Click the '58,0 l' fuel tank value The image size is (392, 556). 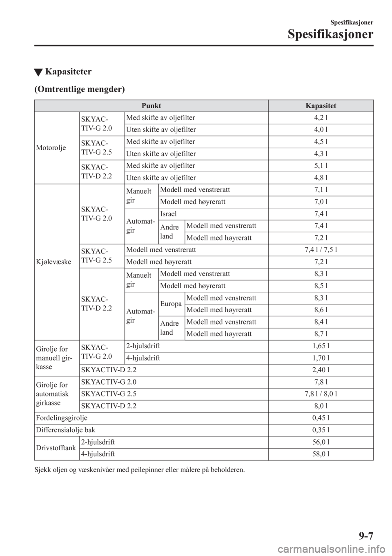321,454
